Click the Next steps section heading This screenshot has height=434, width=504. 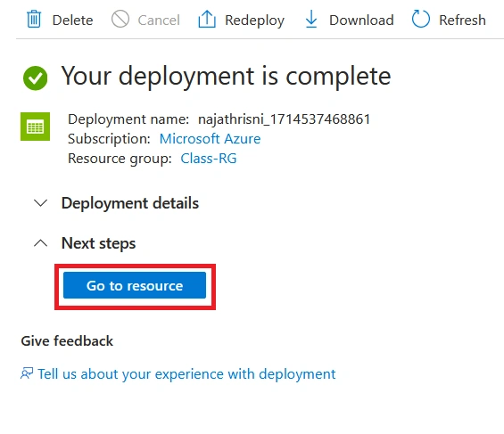click(x=98, y=243)
